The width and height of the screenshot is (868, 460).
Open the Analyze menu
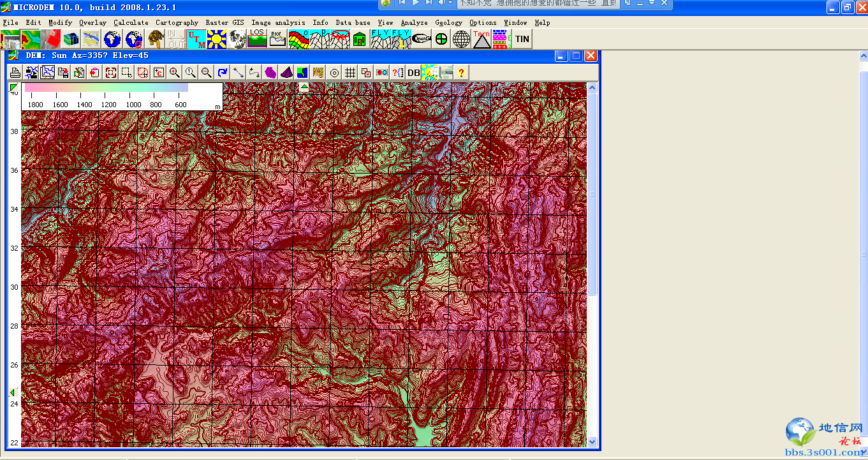[x=414, y=22]
